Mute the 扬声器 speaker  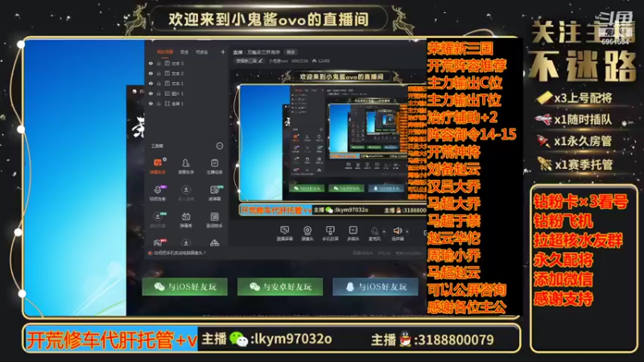398,233
